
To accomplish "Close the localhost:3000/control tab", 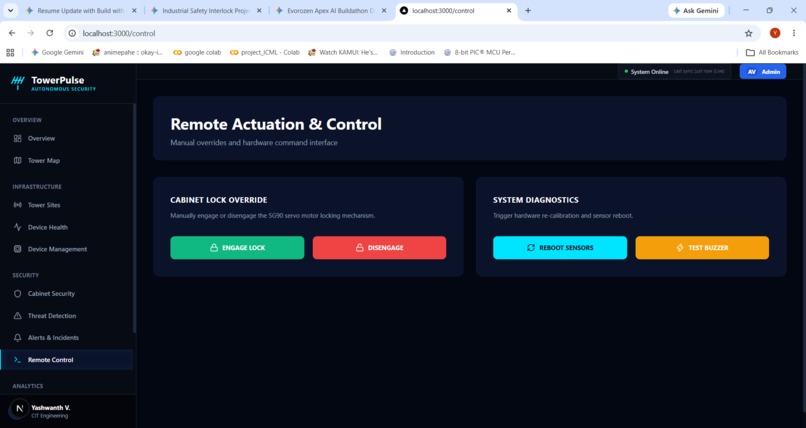I will tap(509, 10).
